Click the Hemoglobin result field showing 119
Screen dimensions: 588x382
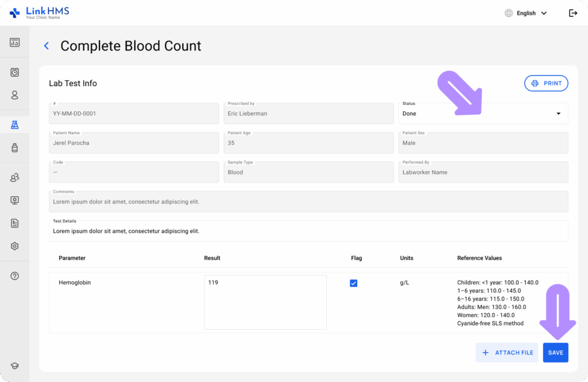point(265,302)
